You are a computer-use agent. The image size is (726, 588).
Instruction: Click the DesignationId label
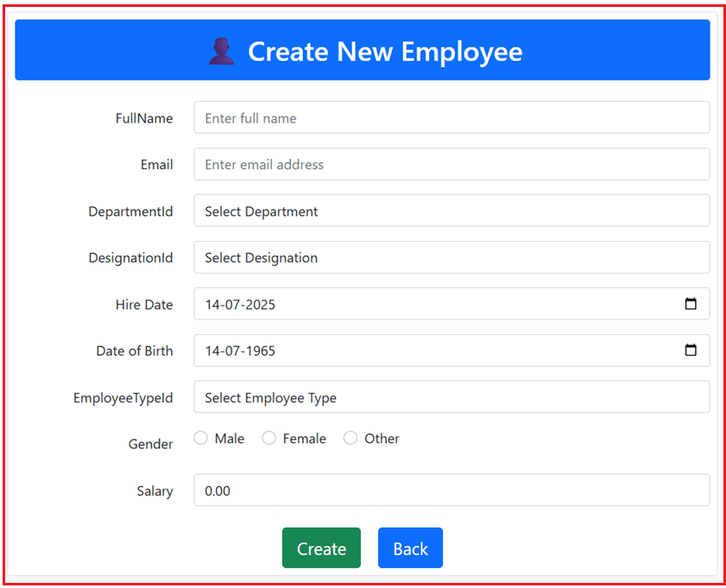click(x=130, y=258)
